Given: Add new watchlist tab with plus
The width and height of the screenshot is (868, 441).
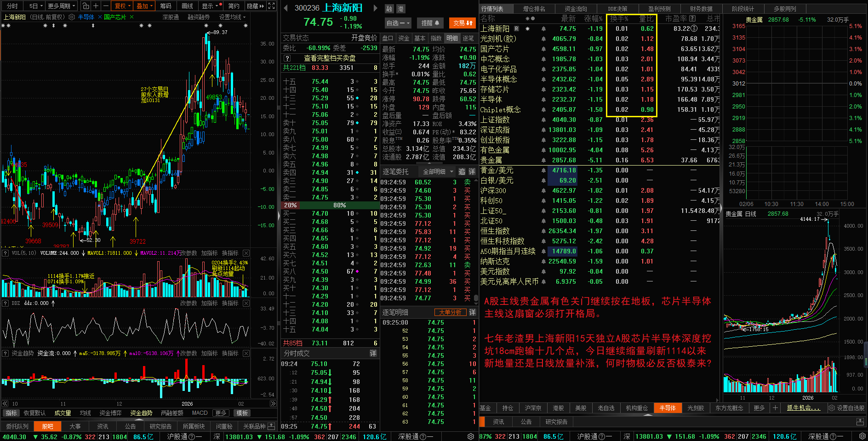Looking at the screenshot, I should click(x=775, y=408).
